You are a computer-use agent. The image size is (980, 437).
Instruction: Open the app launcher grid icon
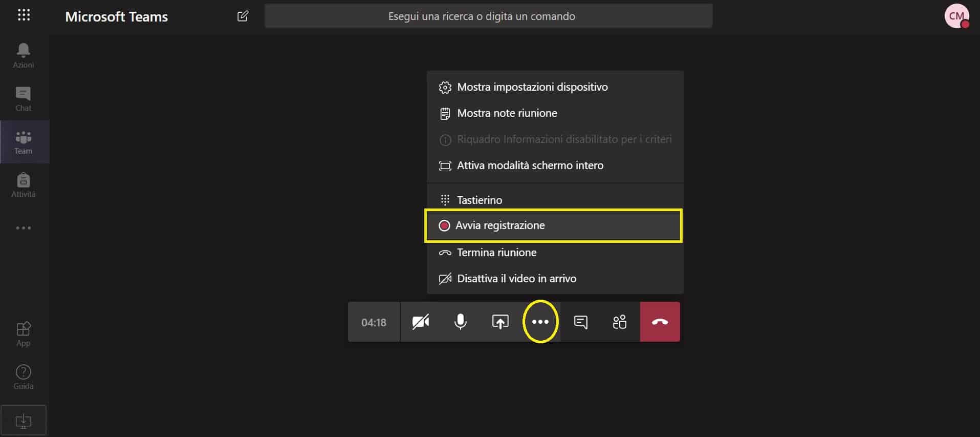[24, 15]
